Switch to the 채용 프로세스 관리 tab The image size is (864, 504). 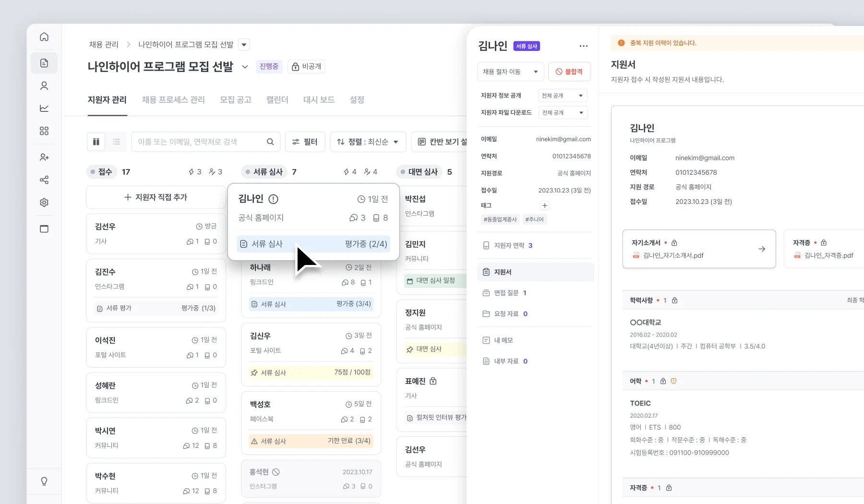(x=173, y=100)
